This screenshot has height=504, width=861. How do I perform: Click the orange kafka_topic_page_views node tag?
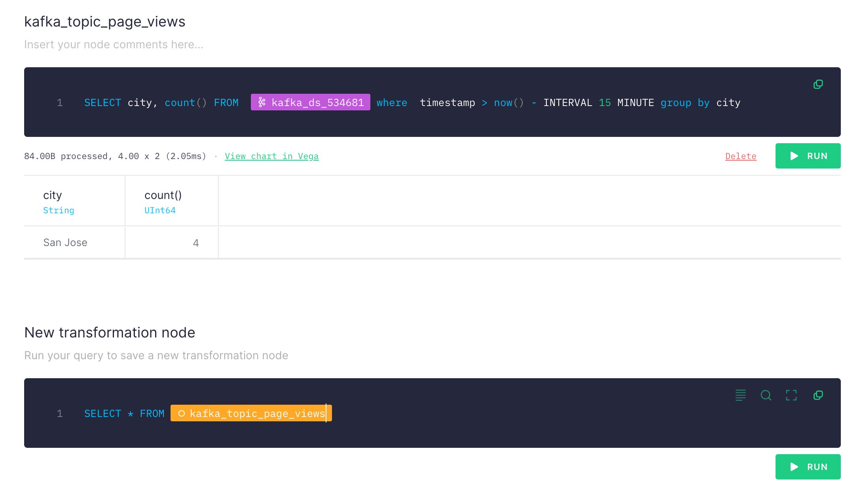click(257, 413)
